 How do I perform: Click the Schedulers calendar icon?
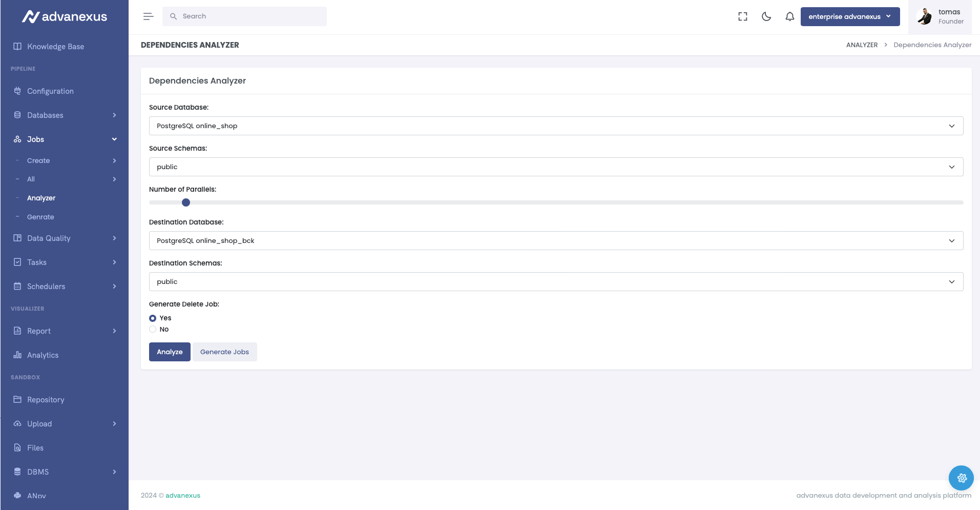(x=17, y=286)
